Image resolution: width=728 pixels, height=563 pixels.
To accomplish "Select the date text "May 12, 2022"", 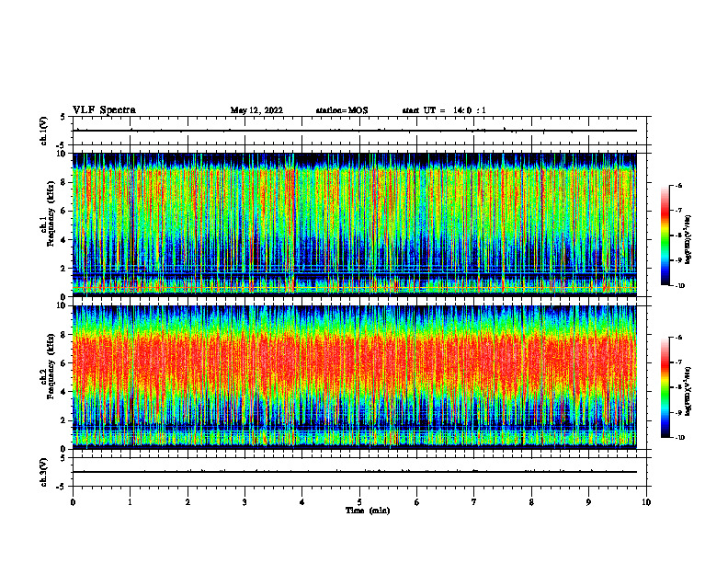I will click(x=256, y=110).
